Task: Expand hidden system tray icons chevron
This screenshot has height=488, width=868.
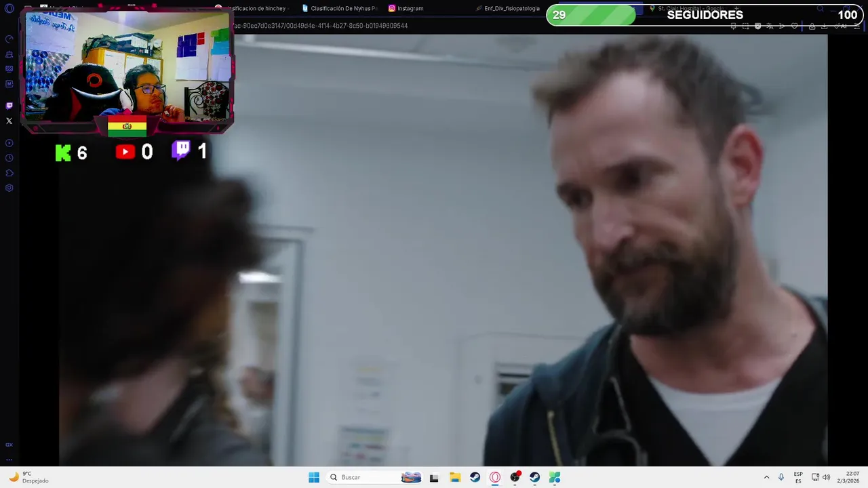Action: pos(766,477)
